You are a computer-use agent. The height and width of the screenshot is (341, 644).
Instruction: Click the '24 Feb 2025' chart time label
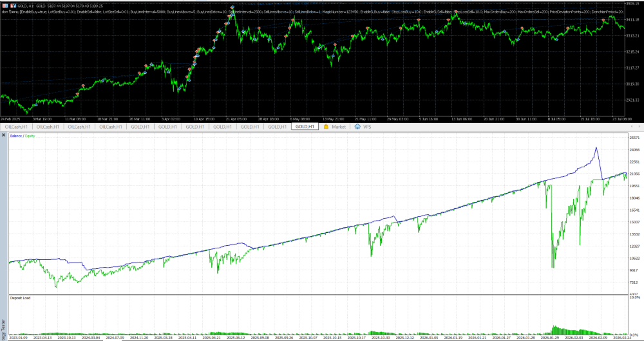click(10, 119)
